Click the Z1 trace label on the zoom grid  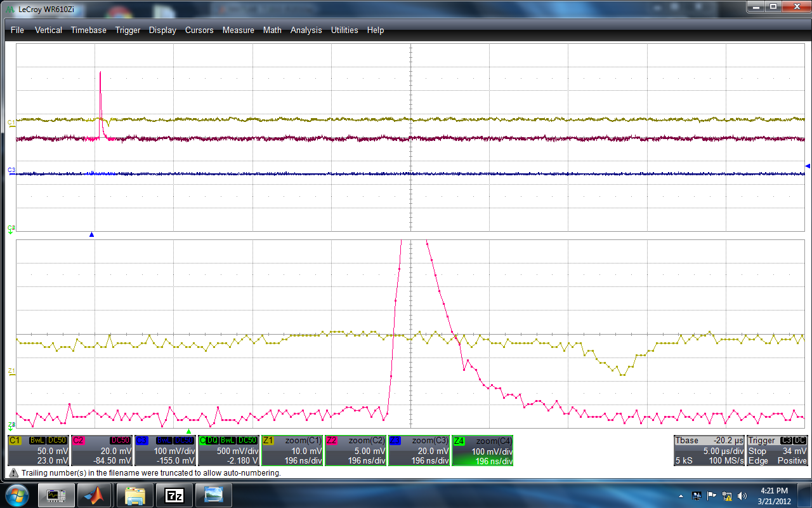[x=11, y=371]
